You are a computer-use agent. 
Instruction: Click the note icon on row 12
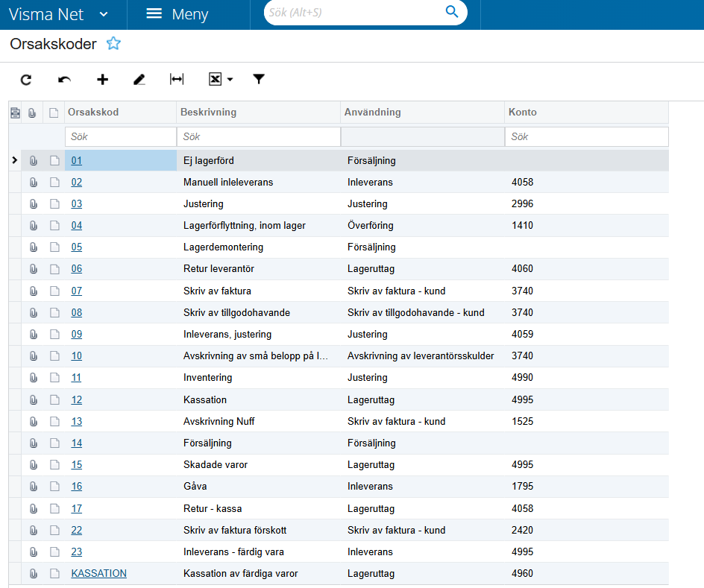click(54, 399)
